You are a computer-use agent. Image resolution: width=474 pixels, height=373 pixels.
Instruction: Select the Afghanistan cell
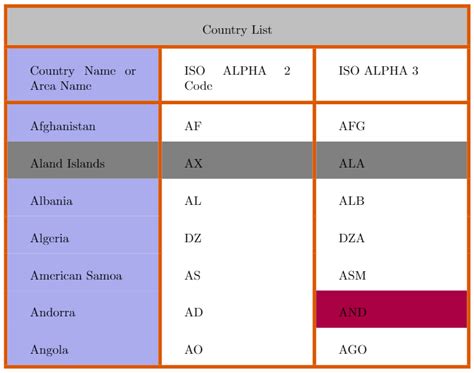(83, 123)
